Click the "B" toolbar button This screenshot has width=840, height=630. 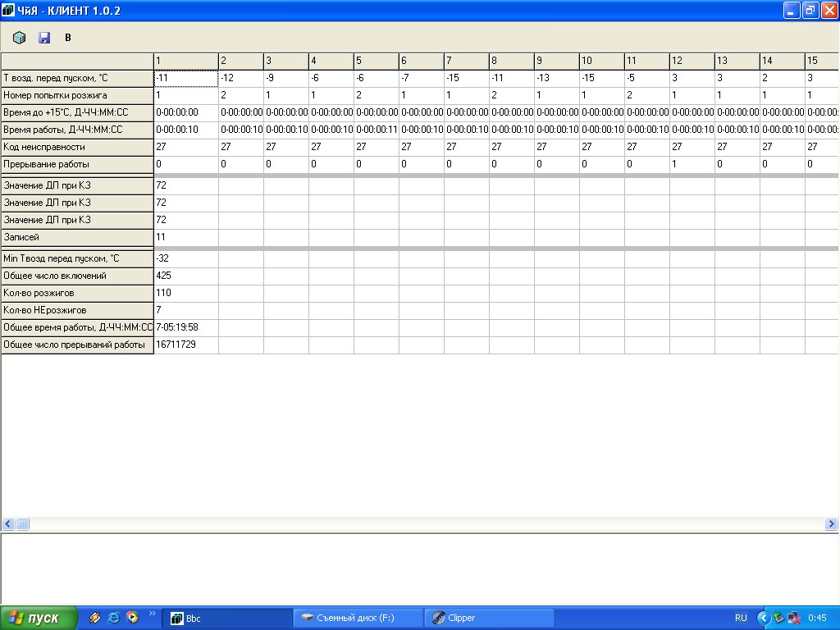[68, 38]
